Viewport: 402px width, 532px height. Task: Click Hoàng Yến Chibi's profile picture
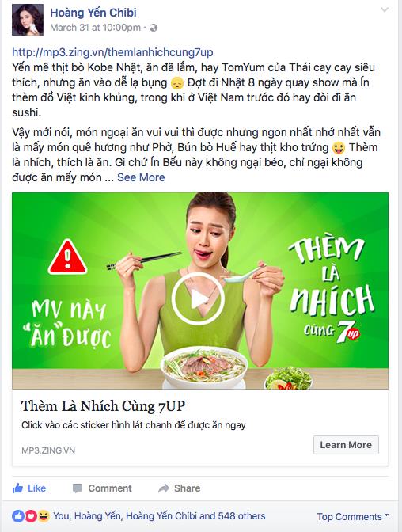coord(28,20)
